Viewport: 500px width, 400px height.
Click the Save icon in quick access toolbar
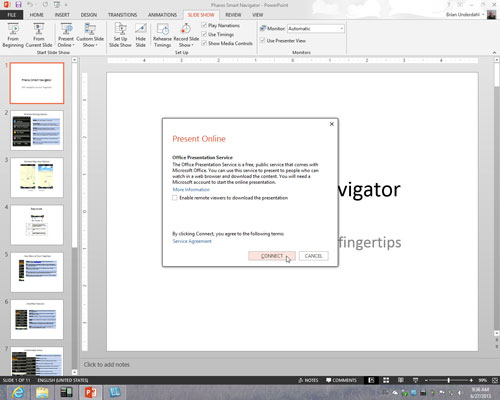point(19,5)
